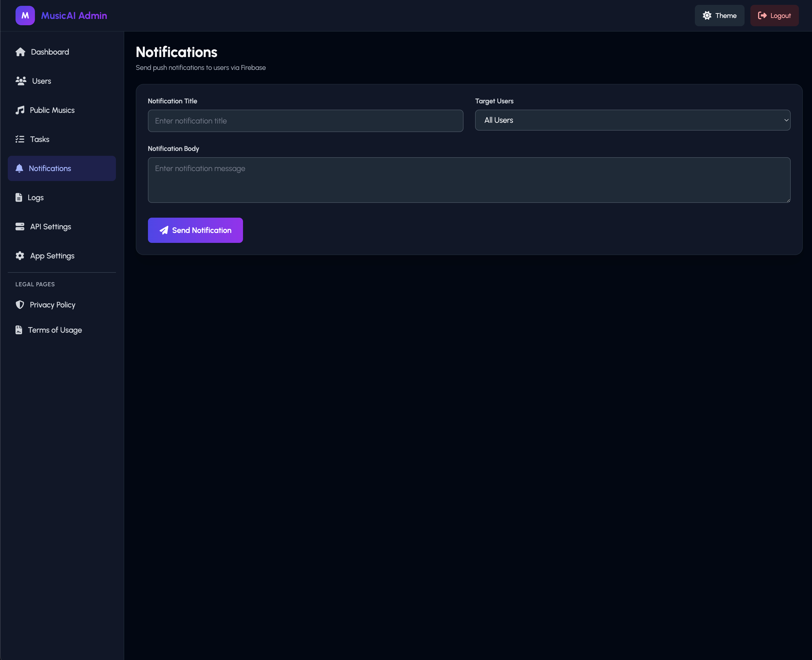Click the Notification Body label
The width and height of the screenshot is (812, 660).
click(173, 149)
